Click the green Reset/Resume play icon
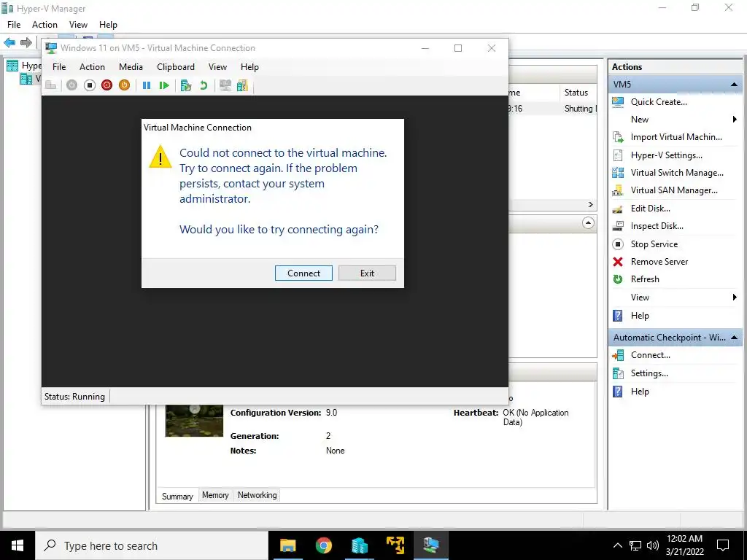The height and width of the screenshot is (560, 747). tap(164, 85)
